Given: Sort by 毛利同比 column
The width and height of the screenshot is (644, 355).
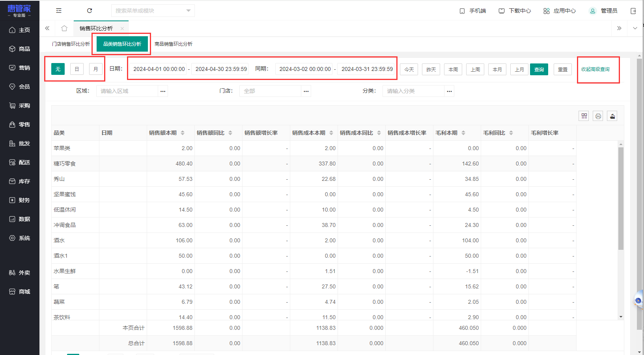Looking at the screenshot, I should click(511, 133).
